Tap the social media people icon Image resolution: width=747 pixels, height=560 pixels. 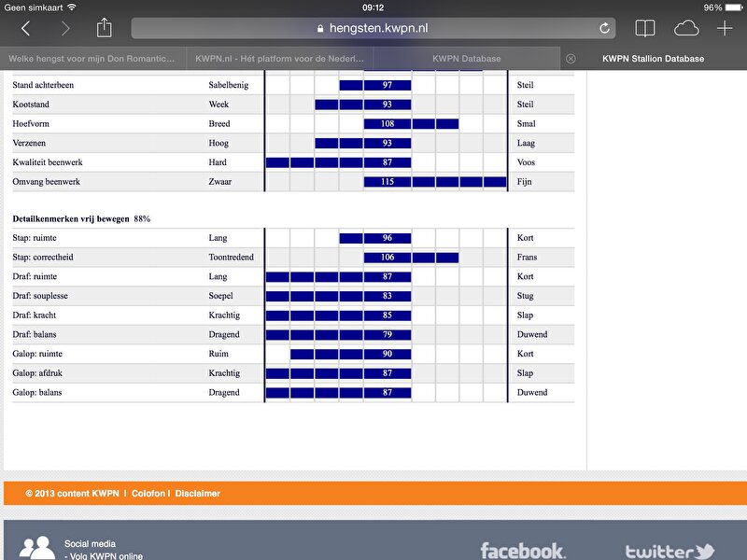click(x=36, y=548)
